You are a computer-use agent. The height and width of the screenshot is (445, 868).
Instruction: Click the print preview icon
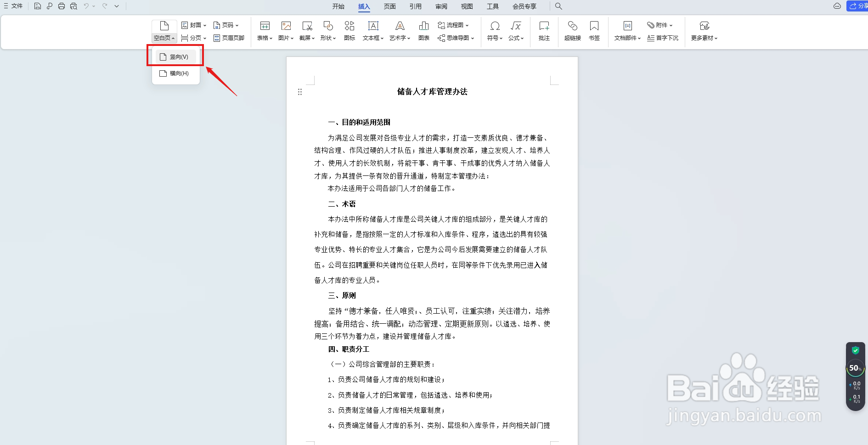coord(73,6)
